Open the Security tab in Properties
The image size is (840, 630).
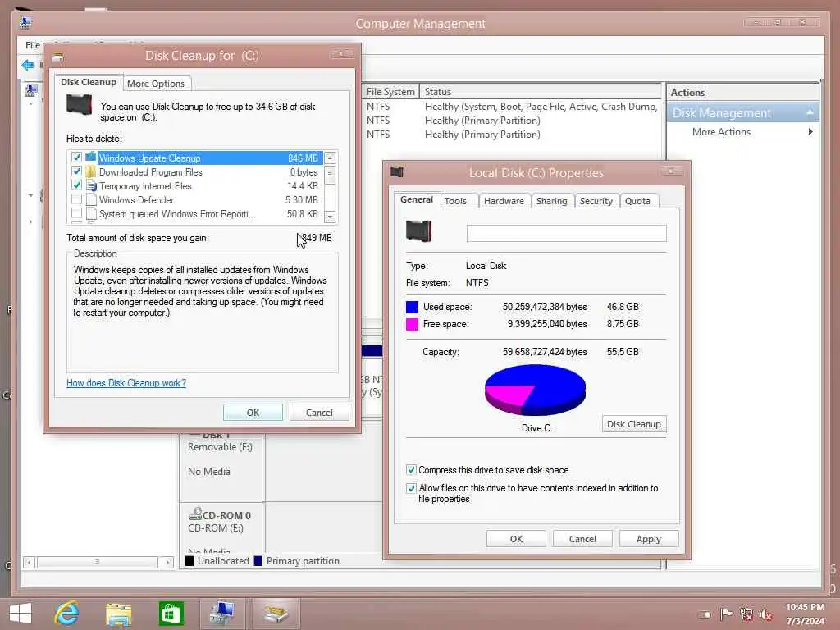[596, 201]
